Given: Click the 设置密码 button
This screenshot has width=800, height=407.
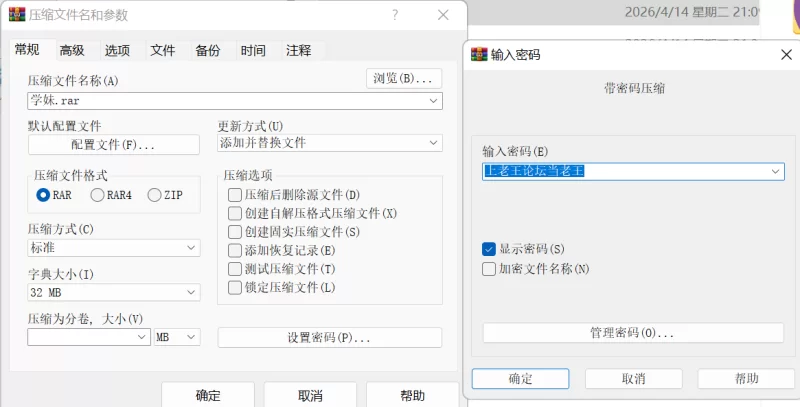Looking at the screenshot, I should [329, 338].
